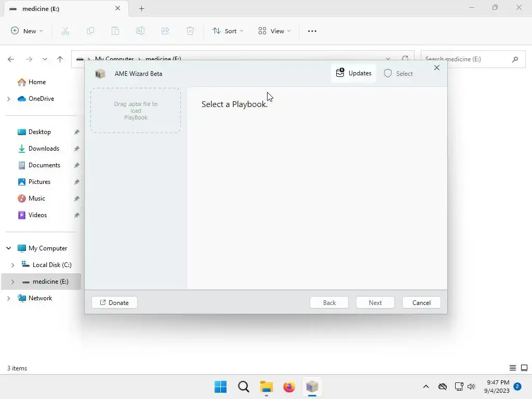Viewport: 532px width, 399px height.
Task: Open recent locations dropdown arrow
Action: (45, 59)
